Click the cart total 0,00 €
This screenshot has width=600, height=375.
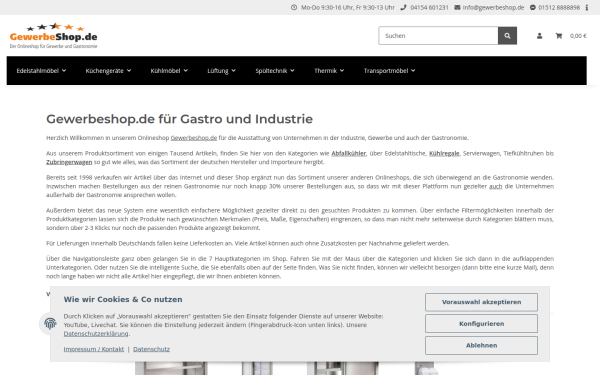pos(578,36)
